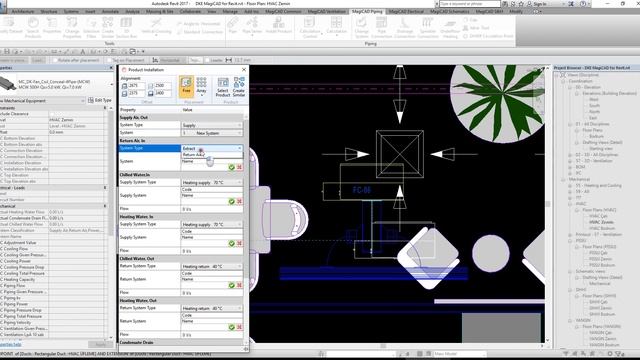Open Return Air In System Type dropdown showing Extract
This screenshot has height=360, width=640.
pyautogui.click(x=212, y=148)
